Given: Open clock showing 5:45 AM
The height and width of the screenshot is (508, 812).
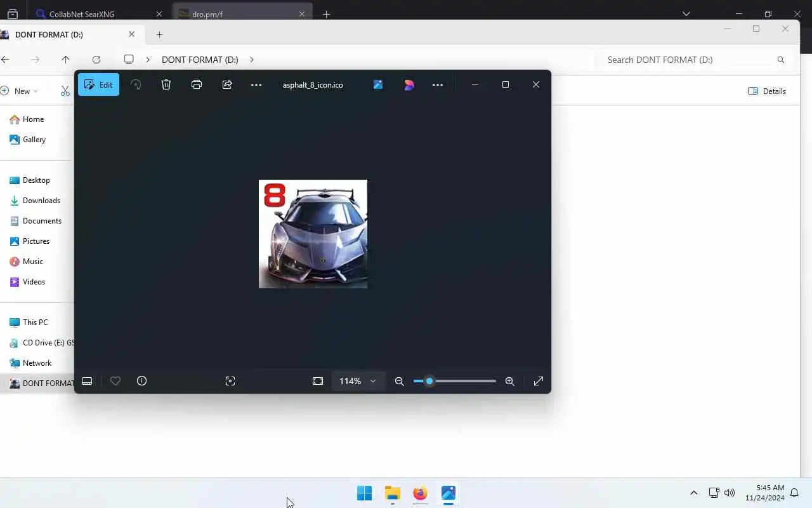Looking at the screenshot, I should coord(765,493).
